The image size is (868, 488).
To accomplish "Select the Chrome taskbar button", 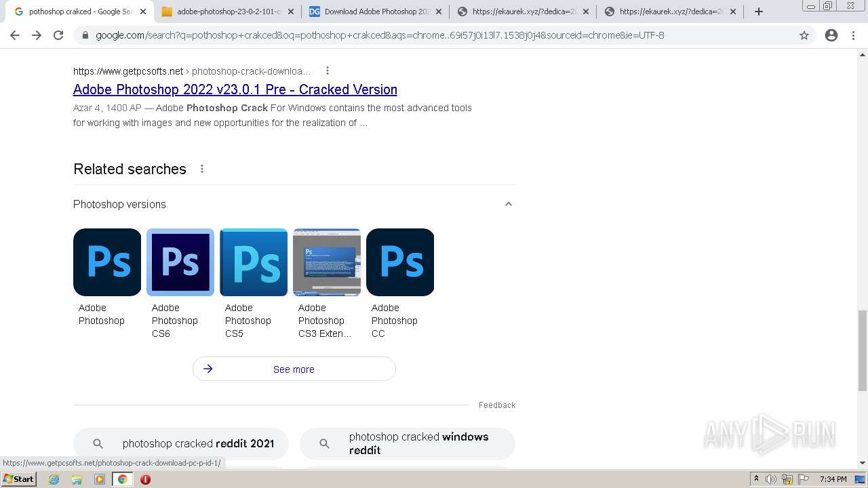I will click(122, 479).
